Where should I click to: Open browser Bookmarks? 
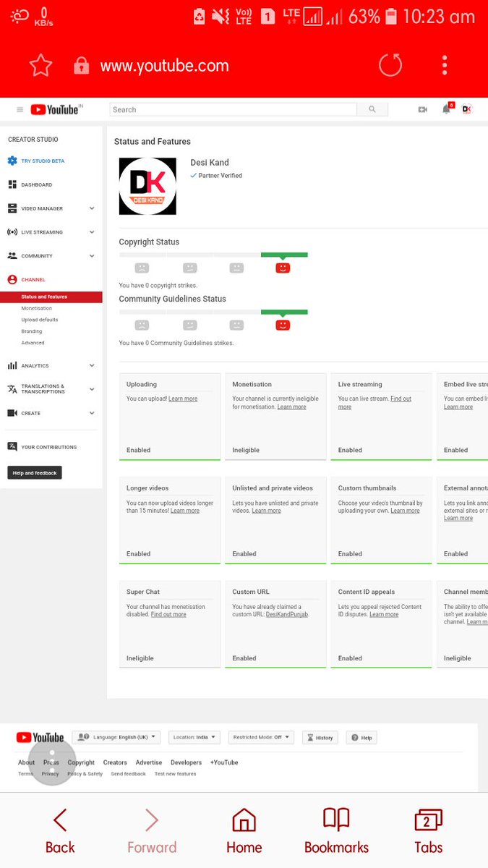(336, 831)
